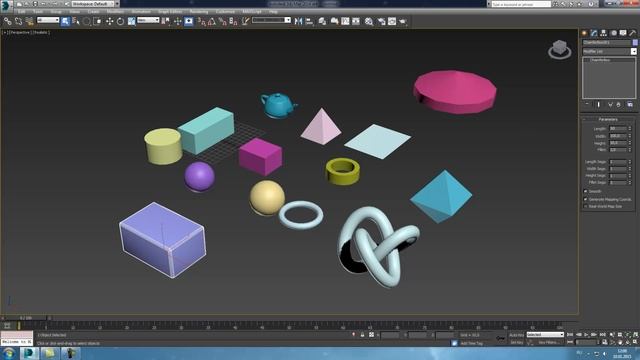Enable the Real-World Map Size checkbox
The height and width of the screenshot is (360, 640).
coord(586,207)
